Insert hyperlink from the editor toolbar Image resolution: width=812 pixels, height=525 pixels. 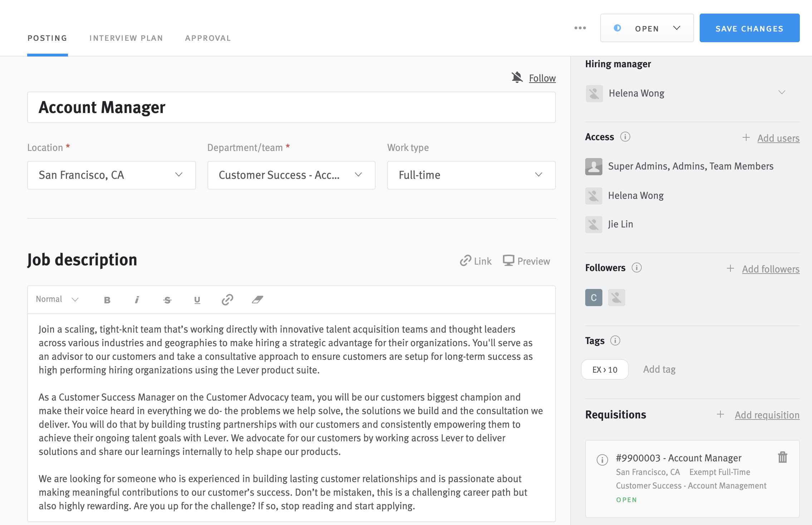(228, 300)
